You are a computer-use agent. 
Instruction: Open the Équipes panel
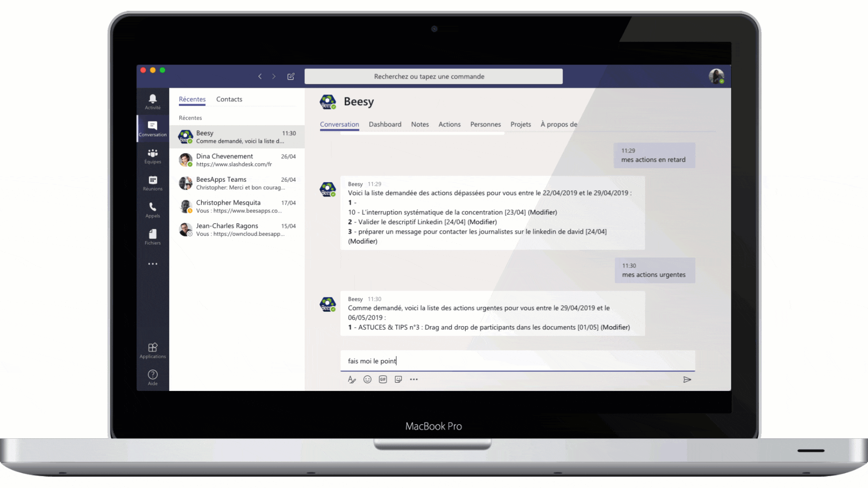(153, 155)
